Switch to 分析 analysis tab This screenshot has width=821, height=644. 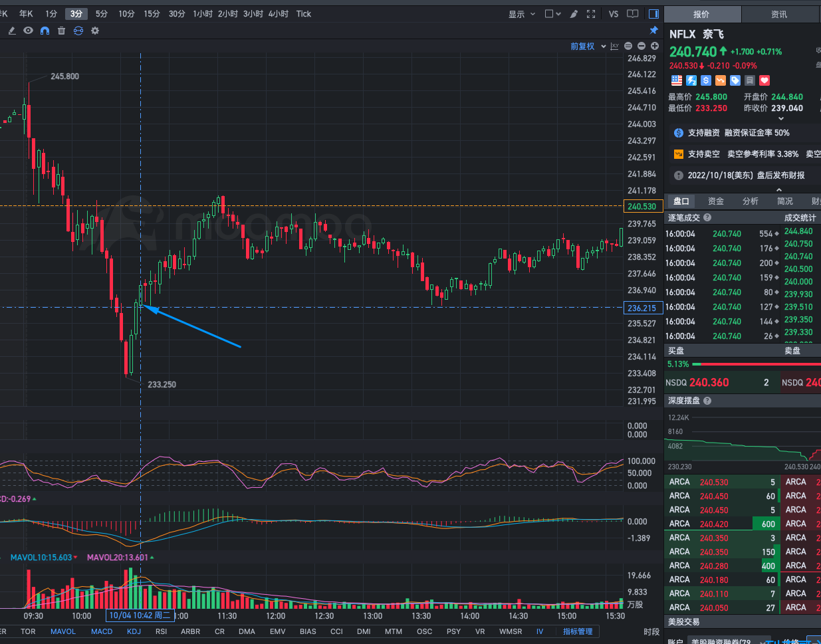(751, 201)
